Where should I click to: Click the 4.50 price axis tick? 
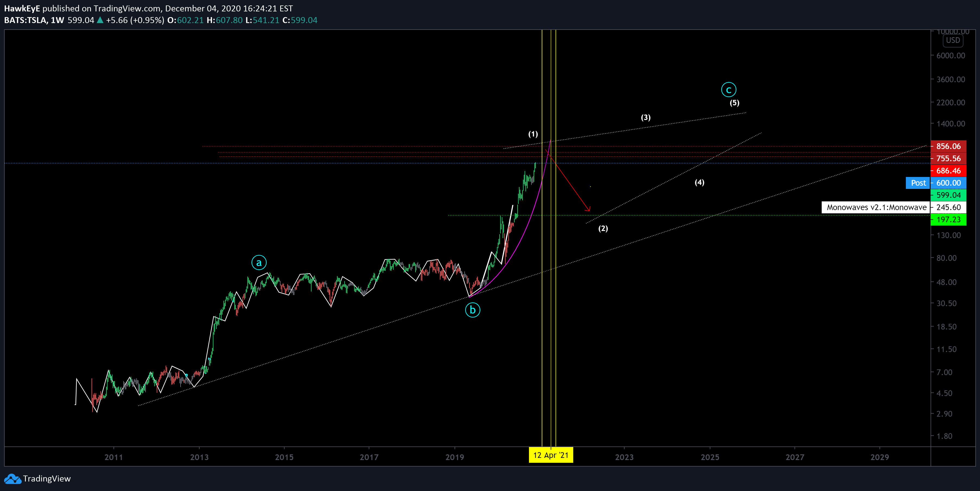pyautogui.click(x=945, y=393)
